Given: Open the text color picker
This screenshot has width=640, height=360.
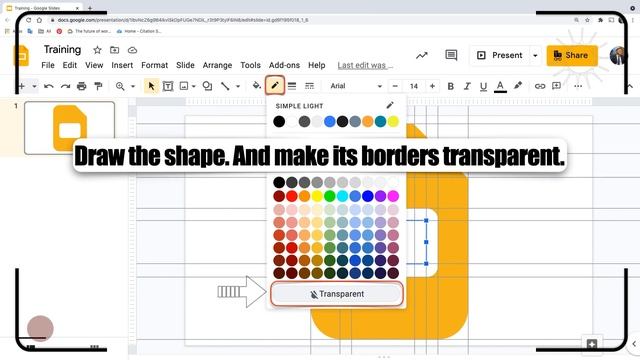Looking at the screenshot, I should [500, 87].
